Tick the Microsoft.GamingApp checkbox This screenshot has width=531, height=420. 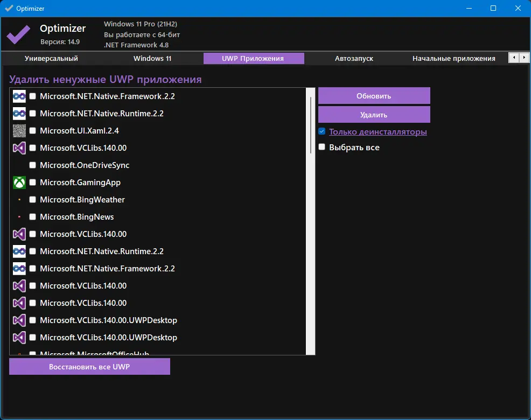[32, 182]
